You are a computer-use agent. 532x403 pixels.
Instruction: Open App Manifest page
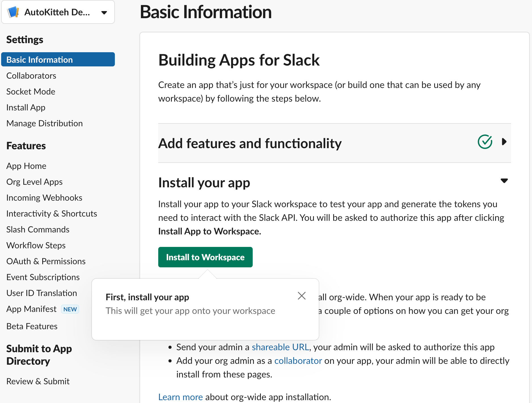[x=31, y=309]
